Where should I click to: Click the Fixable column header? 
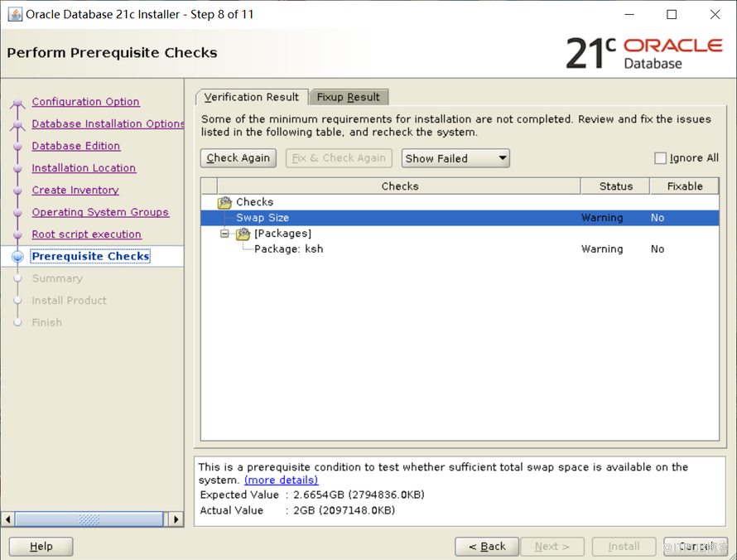(x=684, y=186)
